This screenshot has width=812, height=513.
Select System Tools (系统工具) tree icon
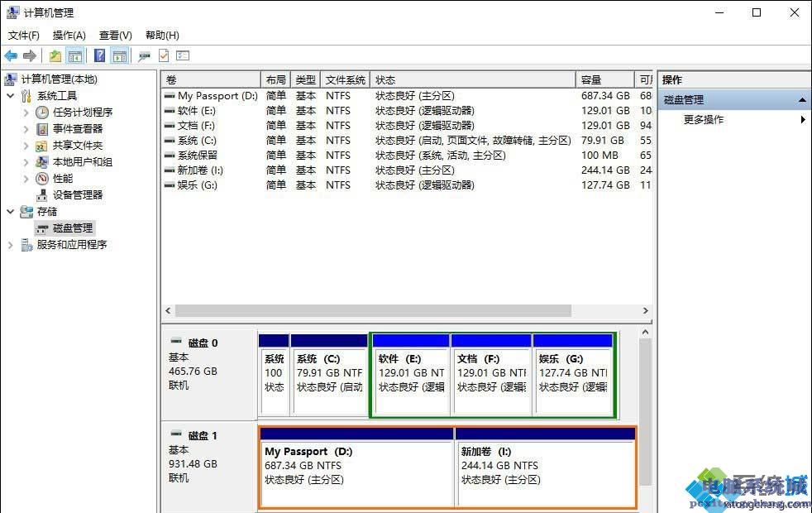26,96
